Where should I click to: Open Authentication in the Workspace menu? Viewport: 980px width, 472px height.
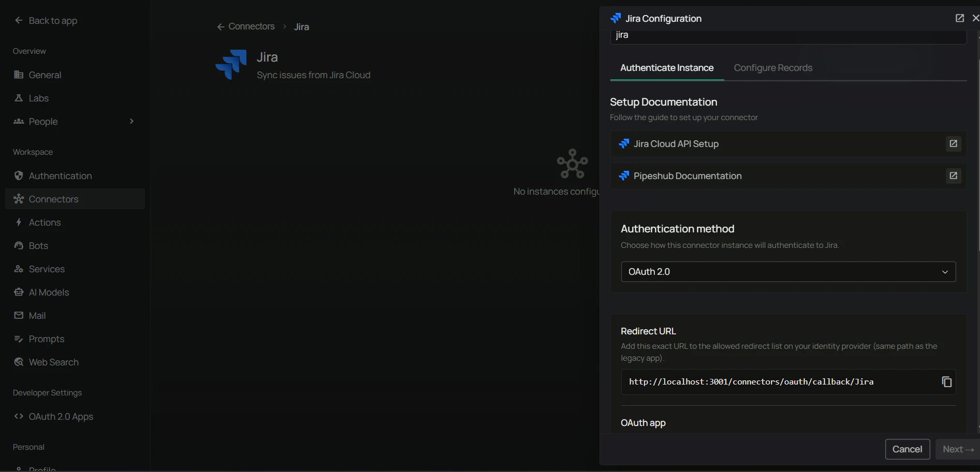tap(75, 175)
